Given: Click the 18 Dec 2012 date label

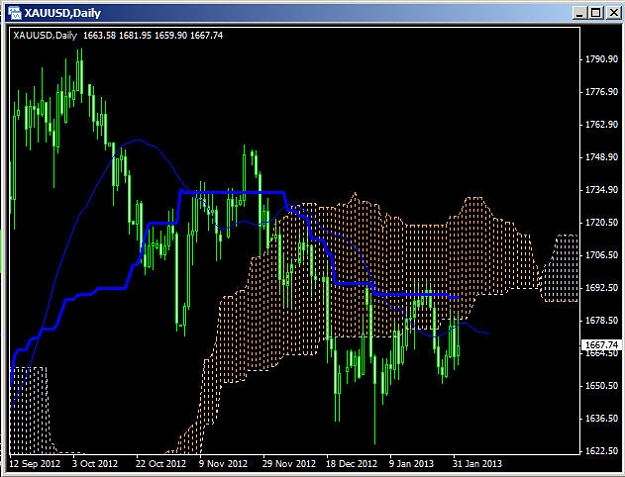Looking at the screenshot, I should click(x=352, y=464).
